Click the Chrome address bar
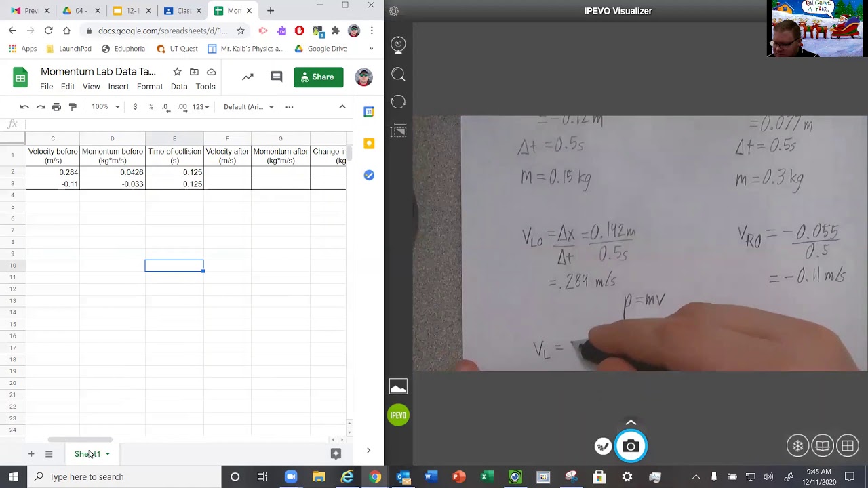The width and height of the screenshot is (868, 488). pos(162,30)
